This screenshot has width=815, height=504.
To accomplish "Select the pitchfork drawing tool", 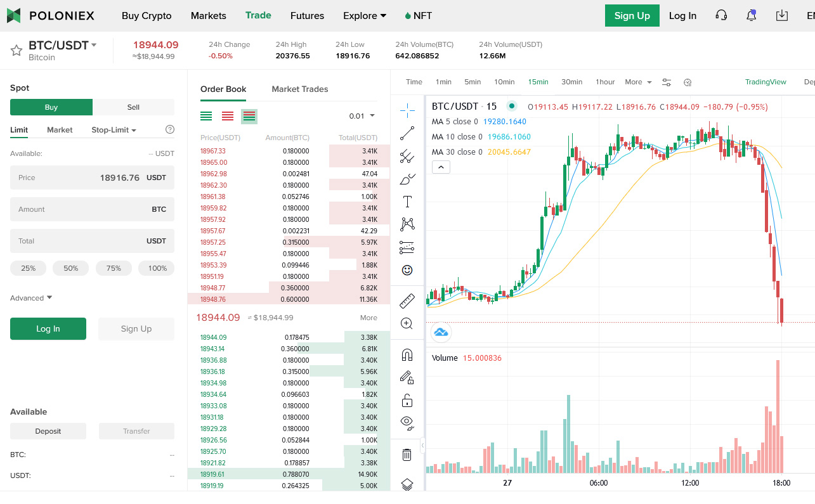I will [407, 156].
